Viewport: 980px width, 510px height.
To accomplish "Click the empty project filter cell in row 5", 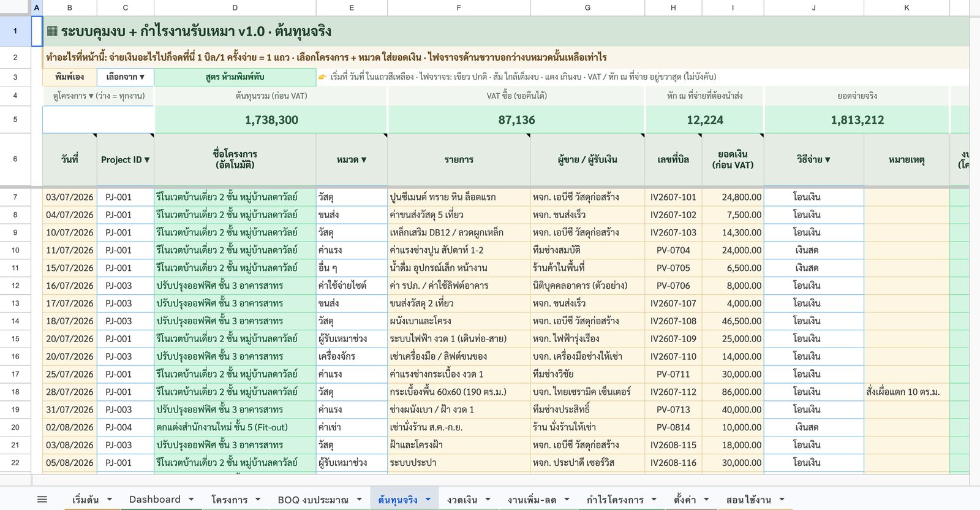I will [98, 120].
